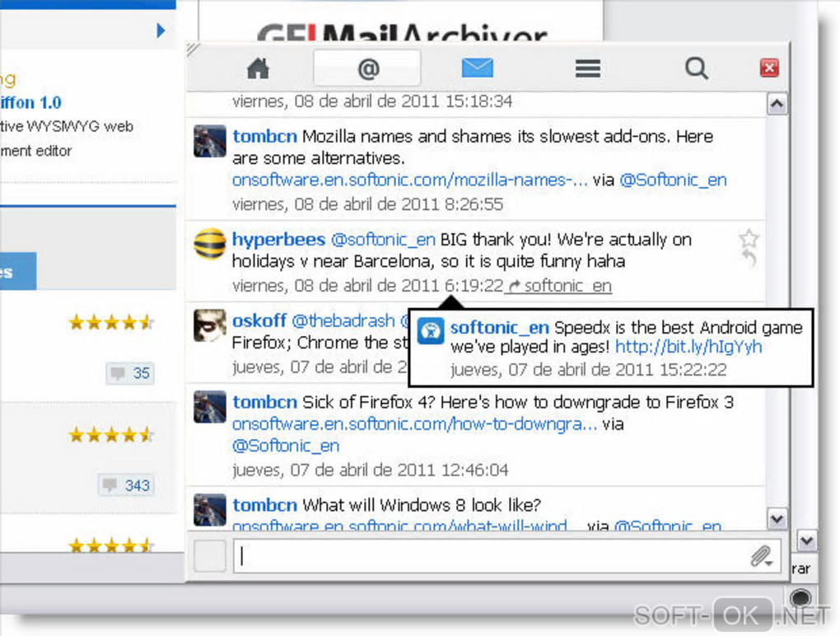Click the 35 comments badge
Viewport: 840px width, 636px height.
pos(130,373)
